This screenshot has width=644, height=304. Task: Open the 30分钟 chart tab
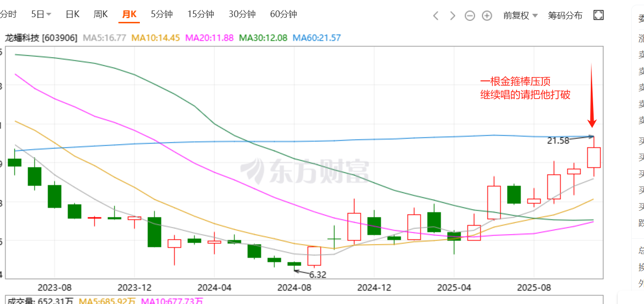pos(242,14)
